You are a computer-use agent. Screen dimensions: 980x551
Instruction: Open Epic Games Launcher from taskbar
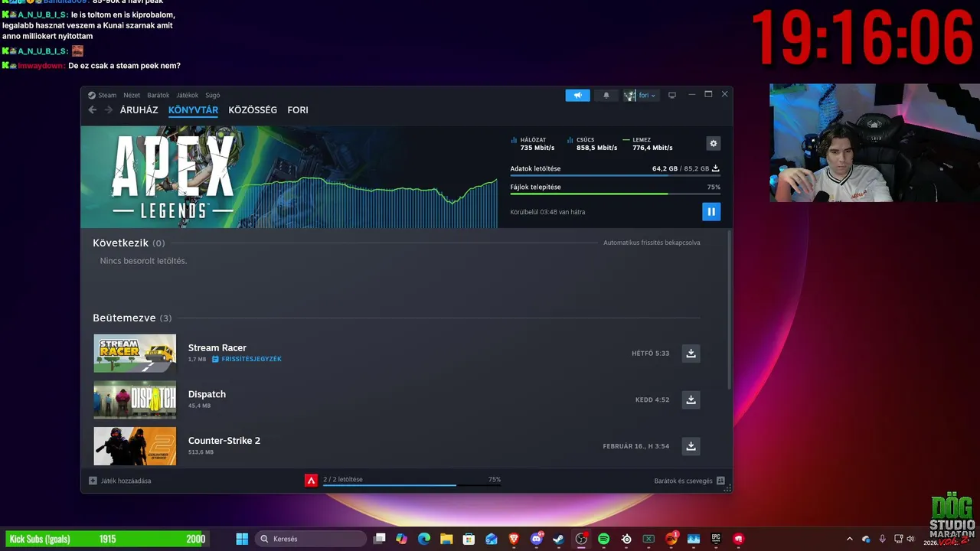716,539
